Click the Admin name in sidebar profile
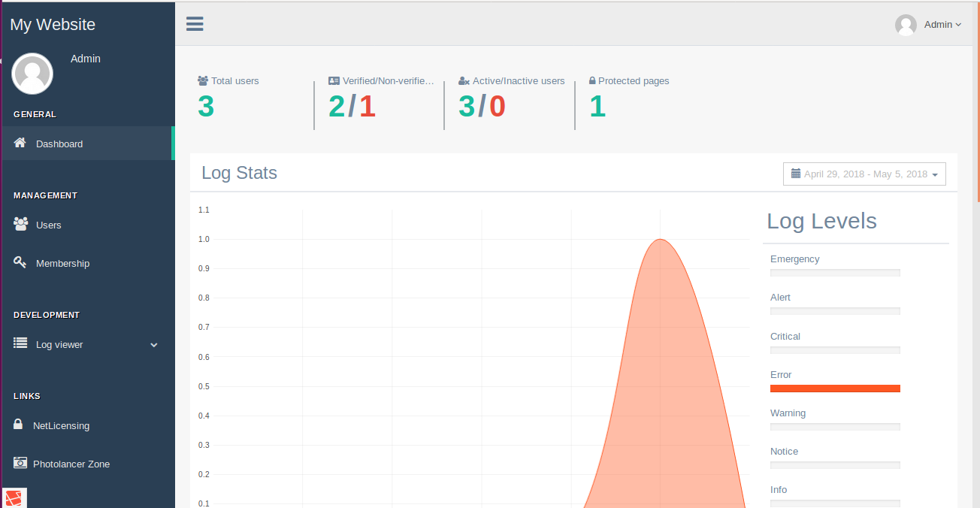980x508 pixels. coord(86,59)
